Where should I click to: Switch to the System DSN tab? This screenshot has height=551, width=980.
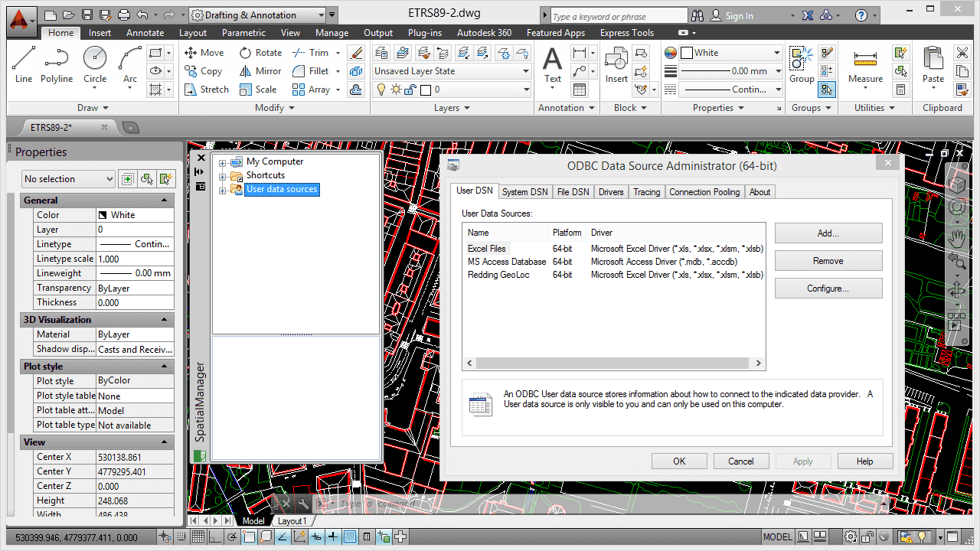click(x=525, y=192)
